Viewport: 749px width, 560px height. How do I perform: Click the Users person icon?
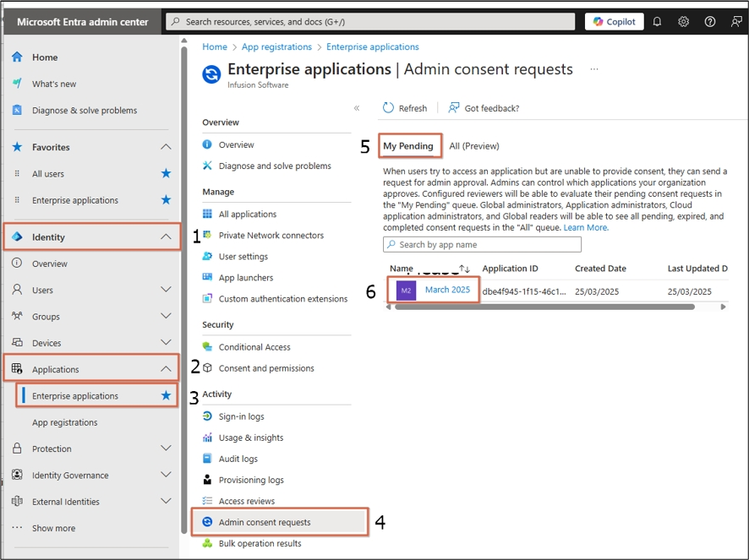pos(17,290)
